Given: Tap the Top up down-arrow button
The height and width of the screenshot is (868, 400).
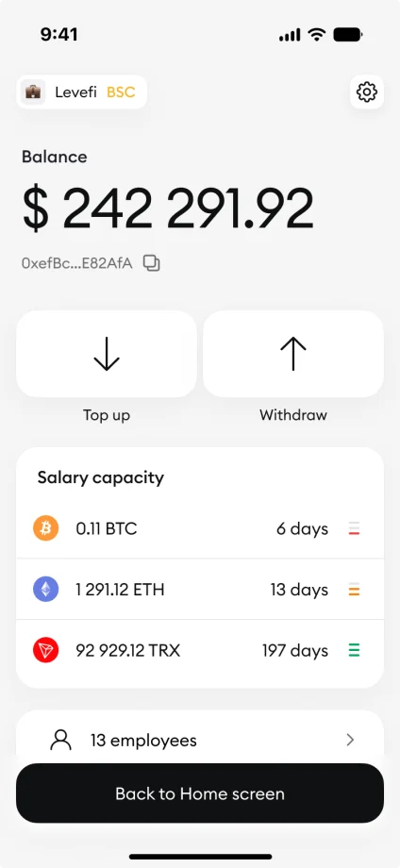Looking at the screenshot, I should [107, 354].
